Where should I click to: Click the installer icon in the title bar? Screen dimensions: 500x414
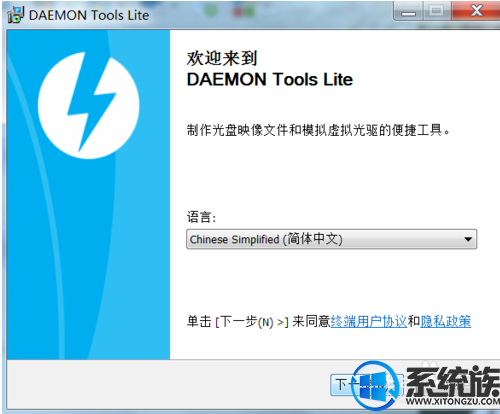16,15
